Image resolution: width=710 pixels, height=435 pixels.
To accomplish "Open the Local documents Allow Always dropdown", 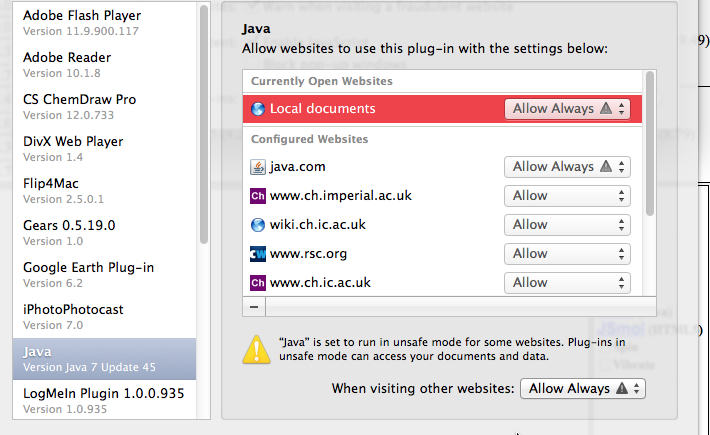I will (x=567, y=109).
